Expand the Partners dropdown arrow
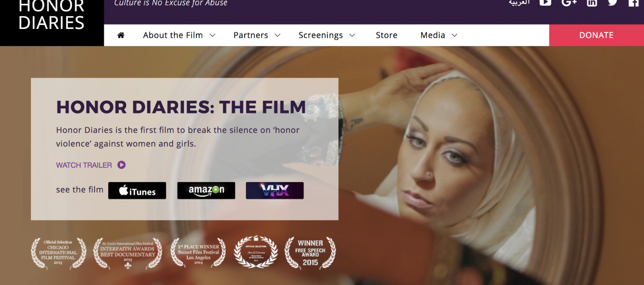Image resolution: width=644 pixels, height=285 pixels. pos(277,35)
